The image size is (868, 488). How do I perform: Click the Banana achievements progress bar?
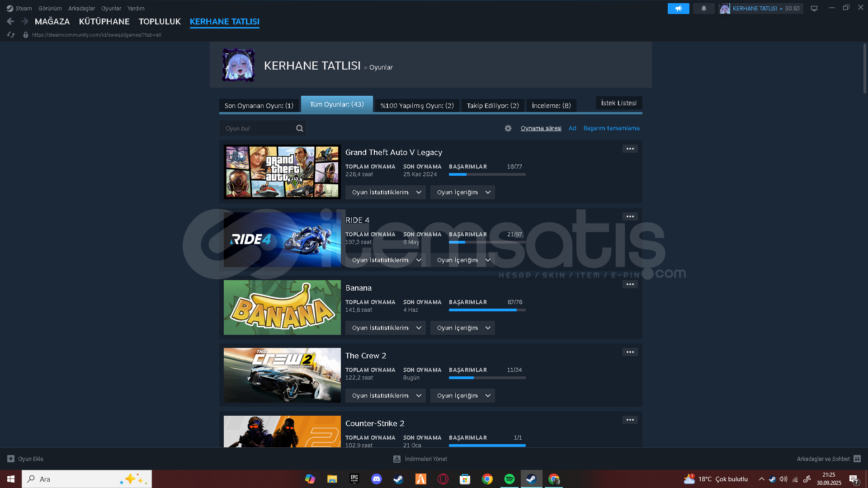point(487,310)
